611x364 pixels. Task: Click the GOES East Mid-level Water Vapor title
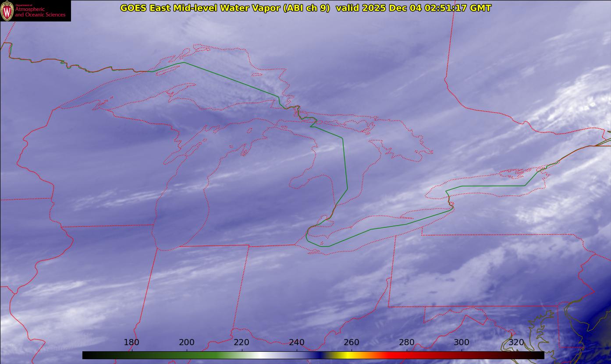click(224, 8)
